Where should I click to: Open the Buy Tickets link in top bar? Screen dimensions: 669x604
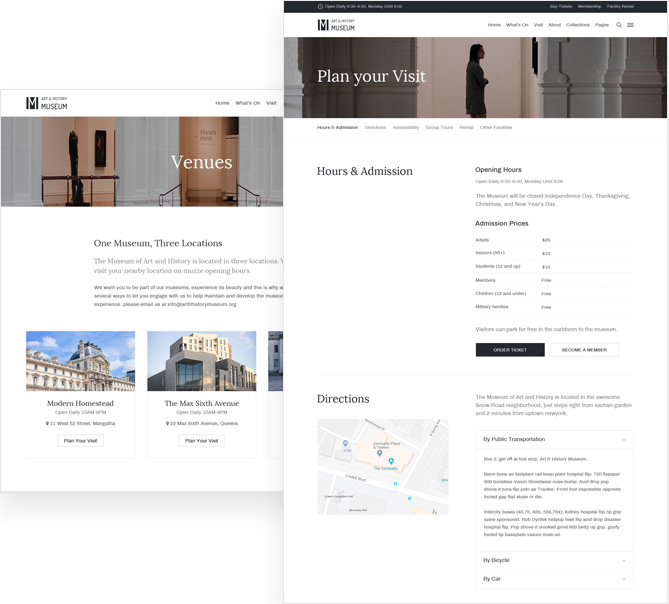(560, 6)
